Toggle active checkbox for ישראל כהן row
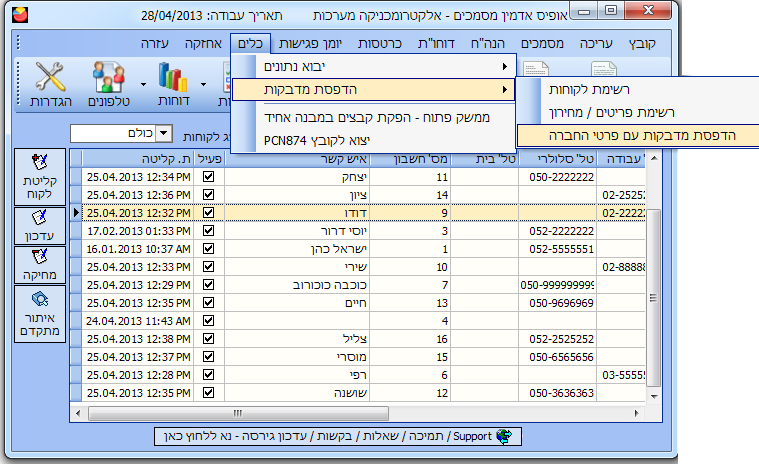This screenshot has width=759, height=464. point(209,249)
